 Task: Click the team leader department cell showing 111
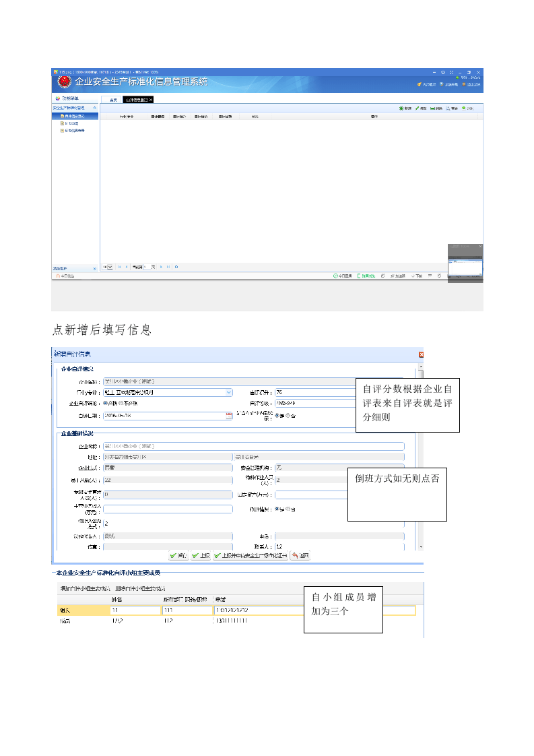[187, 610]
